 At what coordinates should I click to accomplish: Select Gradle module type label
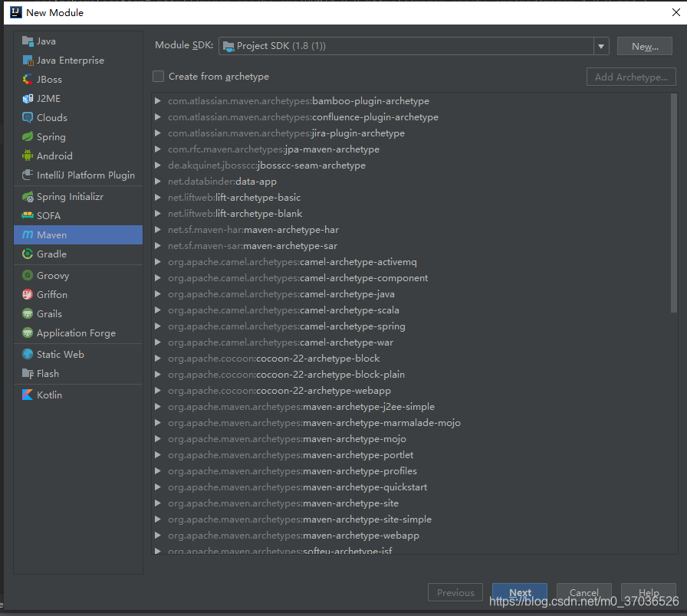coord(51,254)
